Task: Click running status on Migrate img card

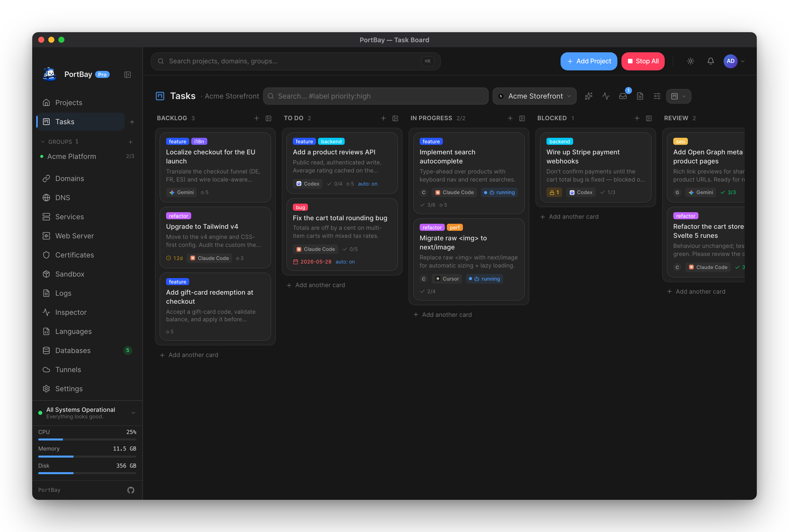Action: point(485,279)
